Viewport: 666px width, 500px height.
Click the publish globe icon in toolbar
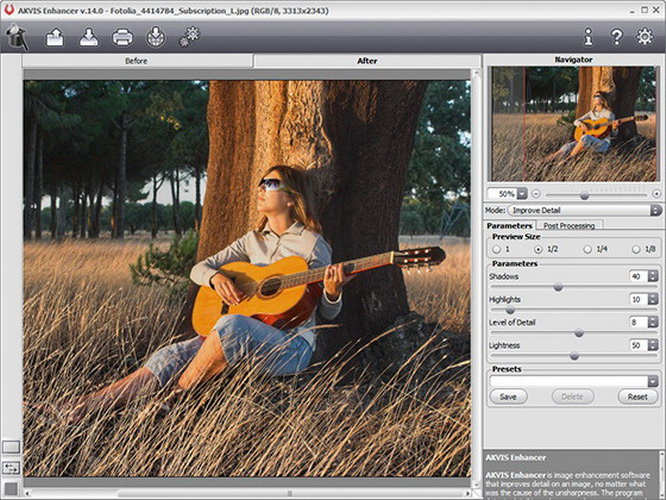pos(155,38)
